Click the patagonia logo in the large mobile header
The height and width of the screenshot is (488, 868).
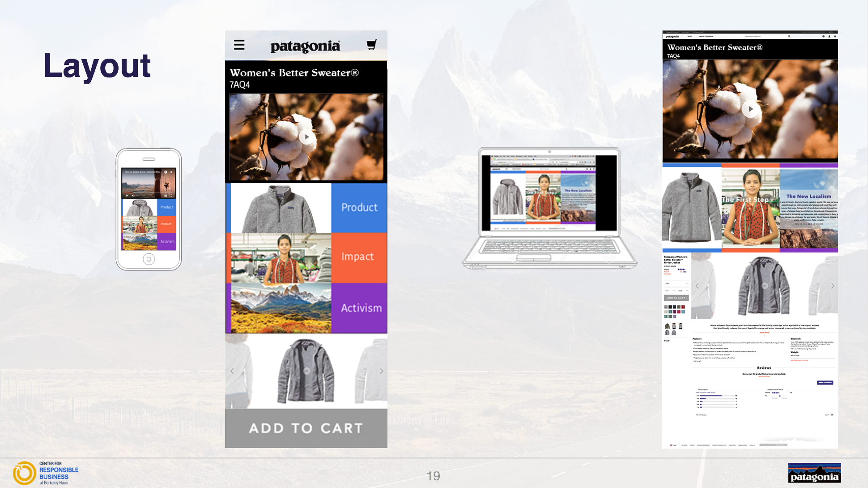(x=305, y=46)
